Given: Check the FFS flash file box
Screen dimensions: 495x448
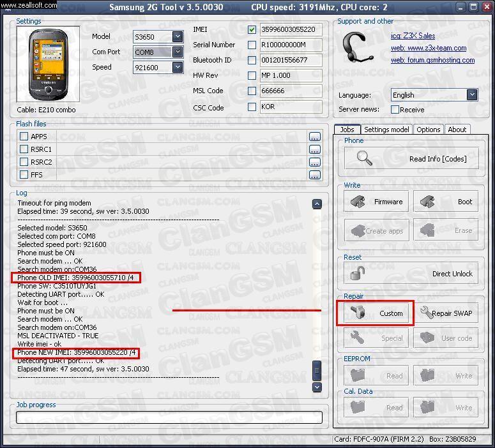Looking at the screenshot, I should (x=24, y=174).
